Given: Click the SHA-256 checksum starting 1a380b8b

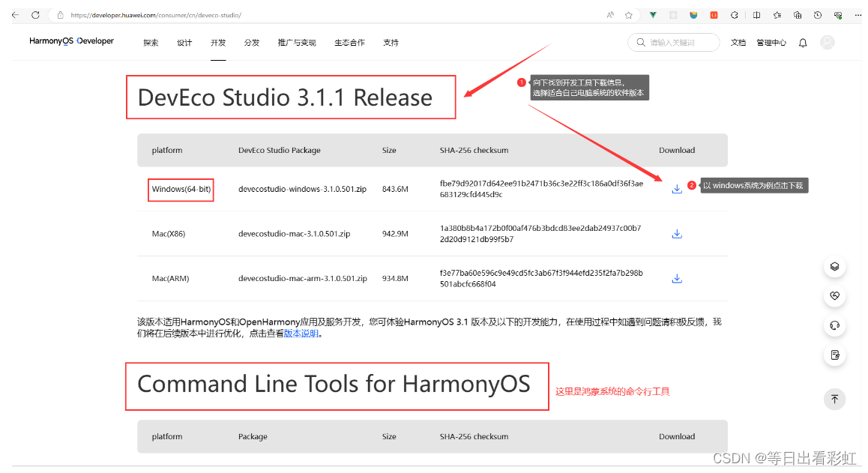Looking at the screenshot, I should point(540,234).
